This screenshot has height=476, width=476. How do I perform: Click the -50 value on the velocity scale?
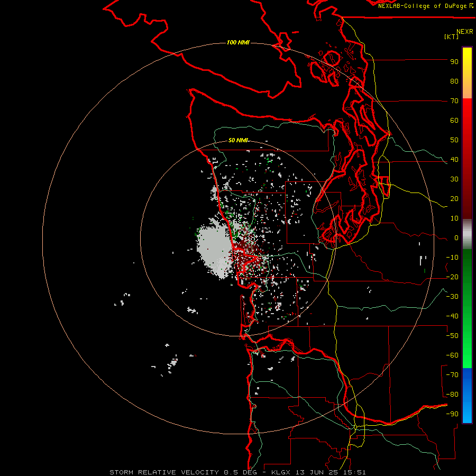point(452,336)
